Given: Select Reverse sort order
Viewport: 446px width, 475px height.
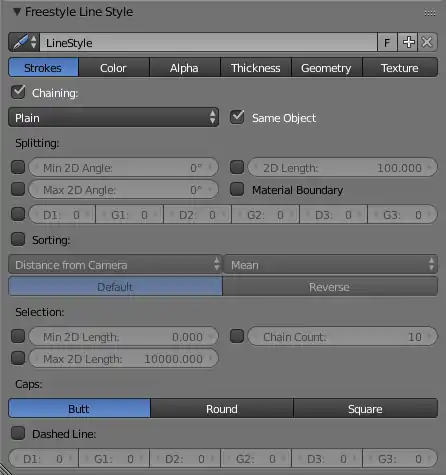Looking at the screenshot, I should [330, 287].
